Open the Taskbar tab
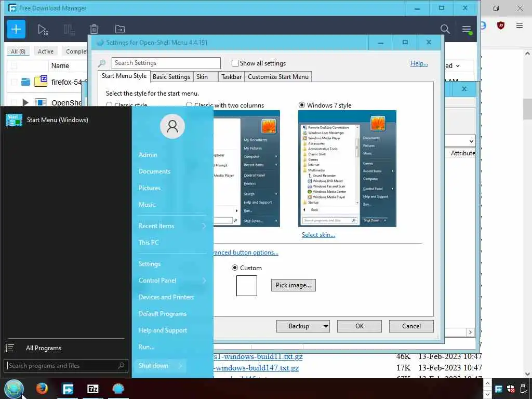532x399 pixels. (x=231, y=77)
